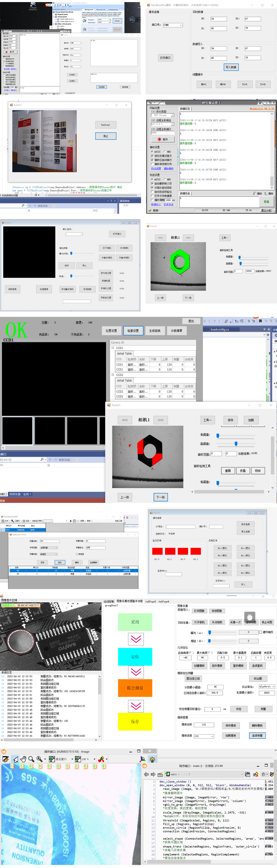
Task: Click 标定 button
Action: click(239, 709)
